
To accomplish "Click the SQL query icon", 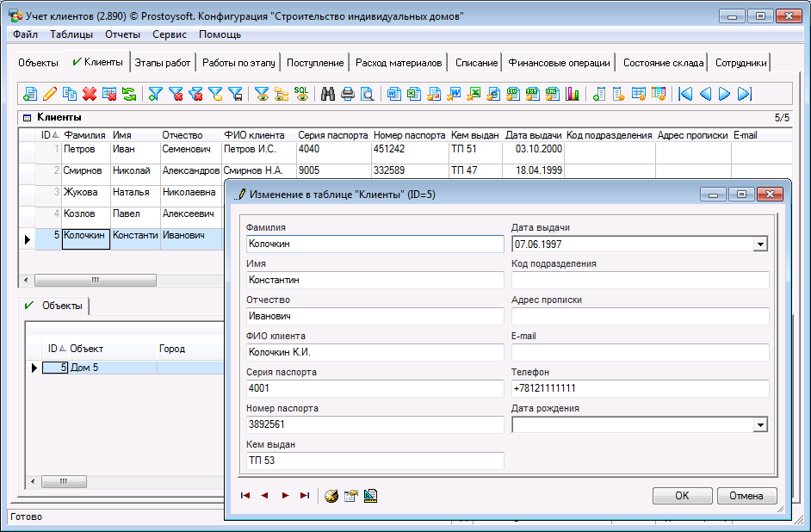I will tap(301, 94).
